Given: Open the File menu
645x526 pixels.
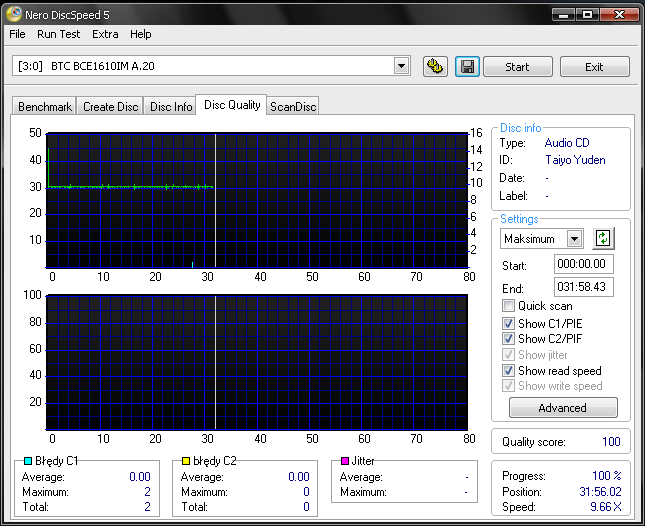Looking at the screenshot, I should 17,34.
